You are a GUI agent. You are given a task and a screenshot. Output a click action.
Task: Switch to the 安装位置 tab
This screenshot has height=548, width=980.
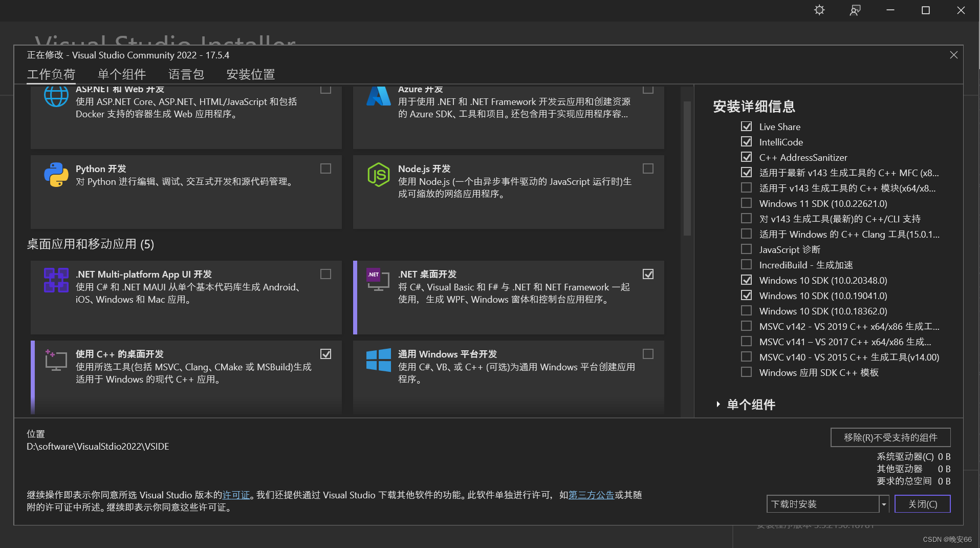pyautogui.click(x=250, y=74)
